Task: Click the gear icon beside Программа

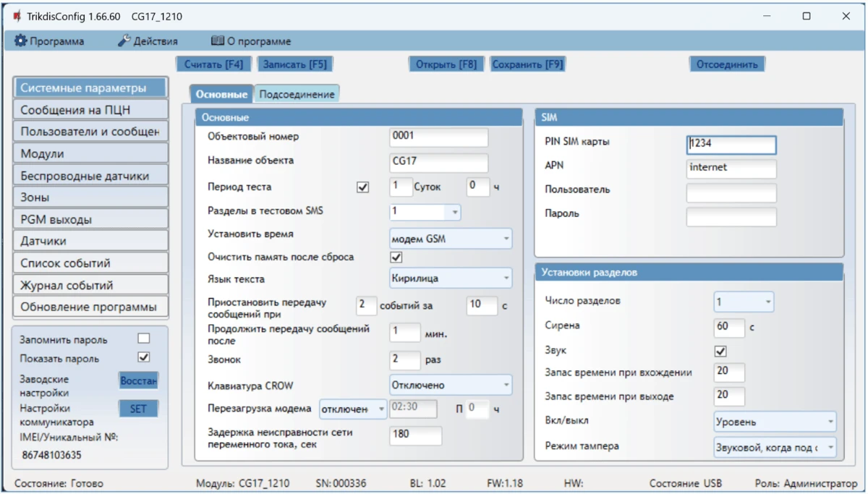Action: (21, 41)
